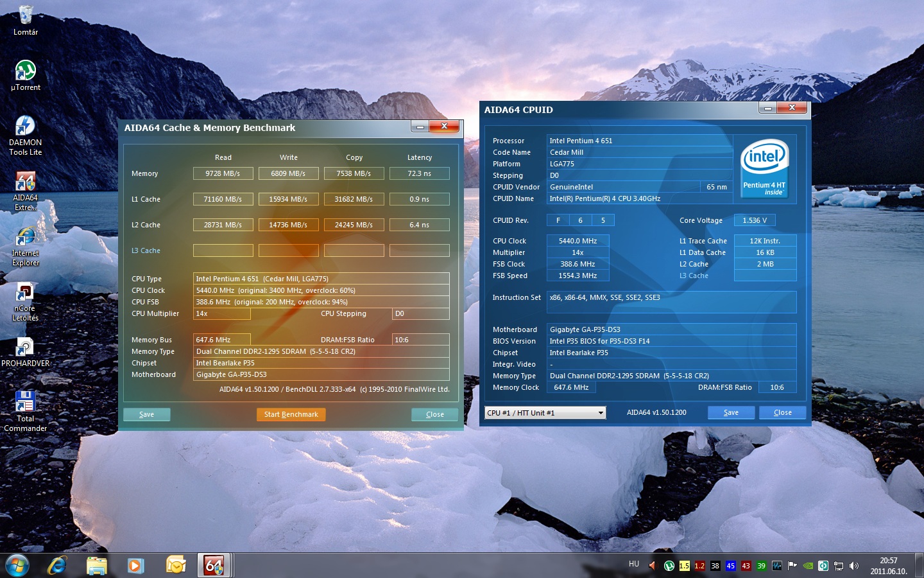Open the mail envelope taskbar icon
The width and height of the screenshot is (924, 578).
click(x=175, y=566)
